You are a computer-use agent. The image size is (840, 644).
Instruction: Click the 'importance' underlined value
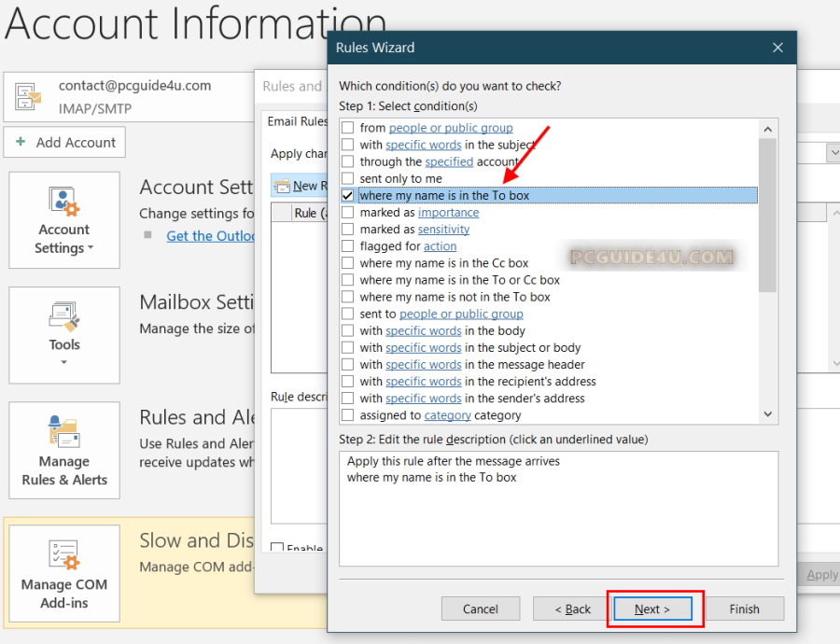[x=448, y=212]
